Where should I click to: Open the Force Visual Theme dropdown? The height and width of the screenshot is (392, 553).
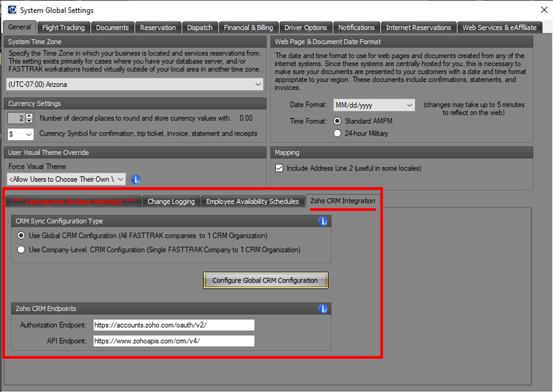[x=66, y=179]
